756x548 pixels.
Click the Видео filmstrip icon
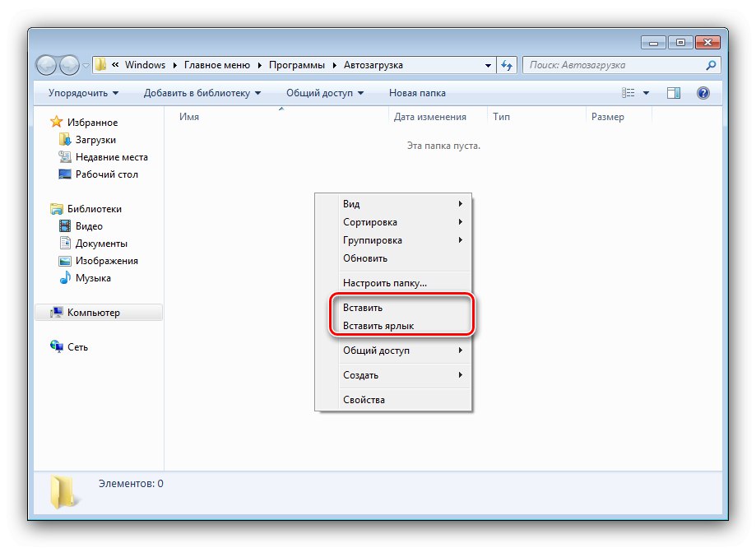[x=65, y=225]
